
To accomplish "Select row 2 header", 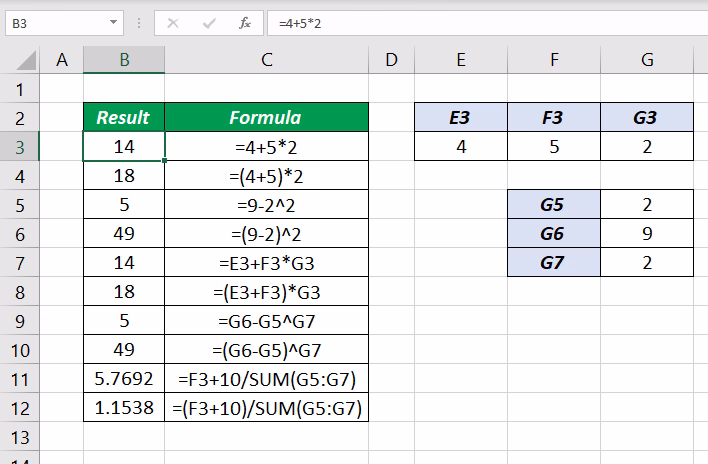I will [x=19, y=118].
